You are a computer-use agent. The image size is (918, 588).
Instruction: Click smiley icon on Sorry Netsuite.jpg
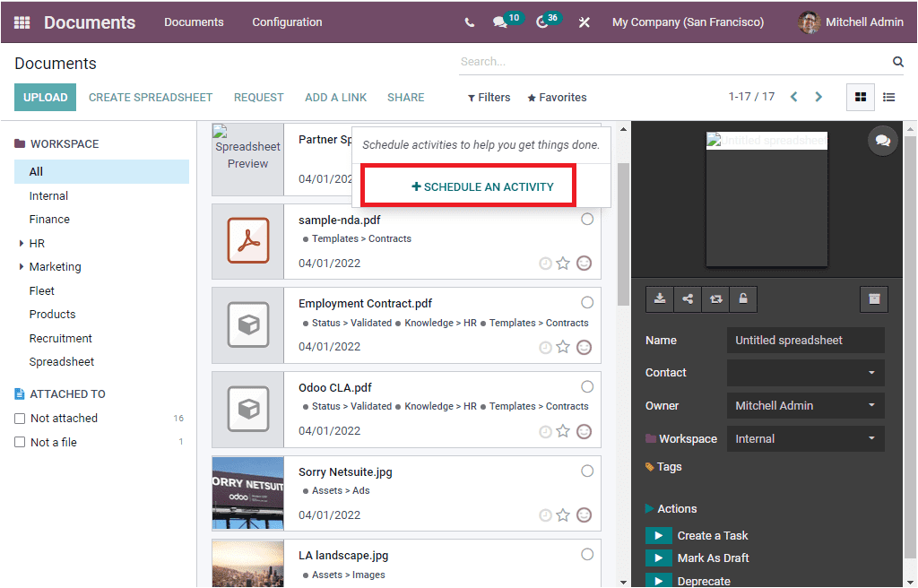[584, 515]
